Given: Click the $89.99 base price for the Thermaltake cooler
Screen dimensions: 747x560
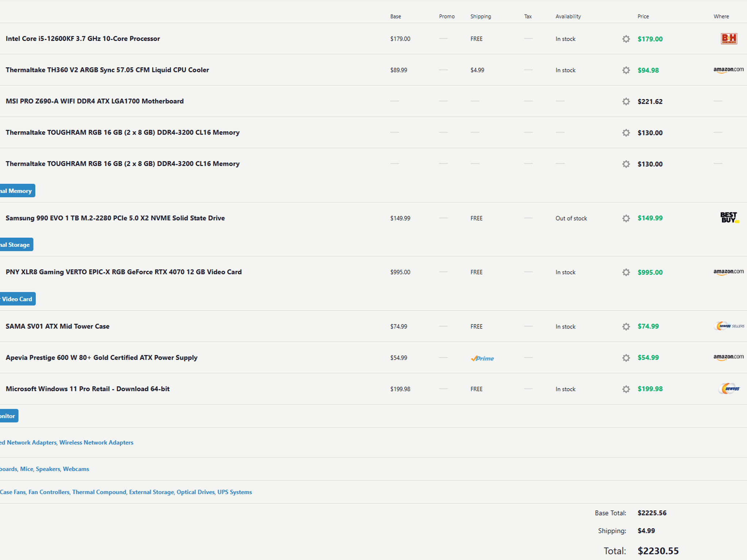Looking at the screenshot, I should 399,70.
